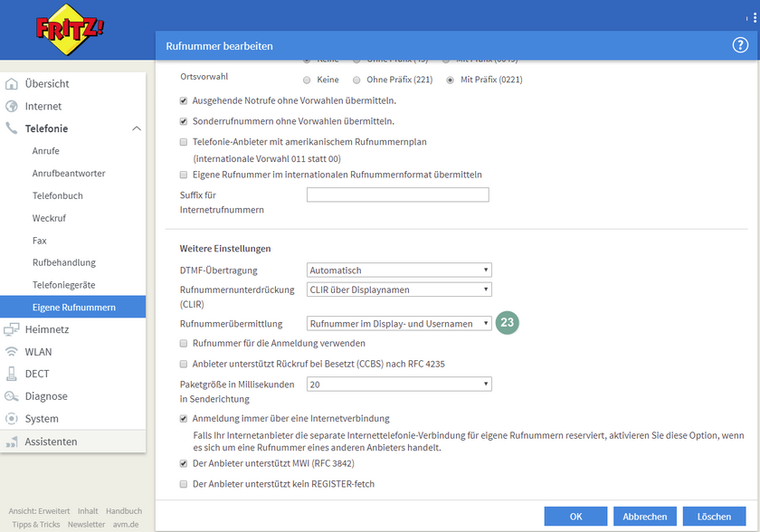Image resolution: width=760 pixels, height=532 pixels.
Task: Click the Telefonie phone handset icon
Action: tap(11, 128)
